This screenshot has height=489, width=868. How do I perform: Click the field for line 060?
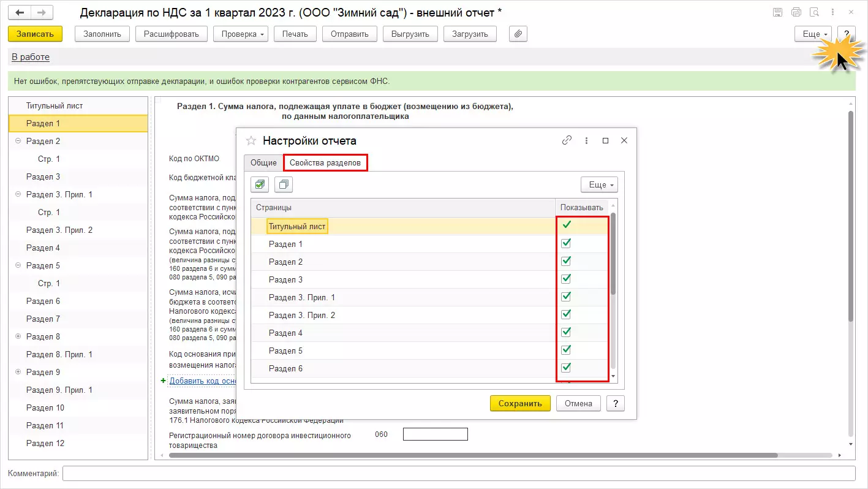pos(436,434)
